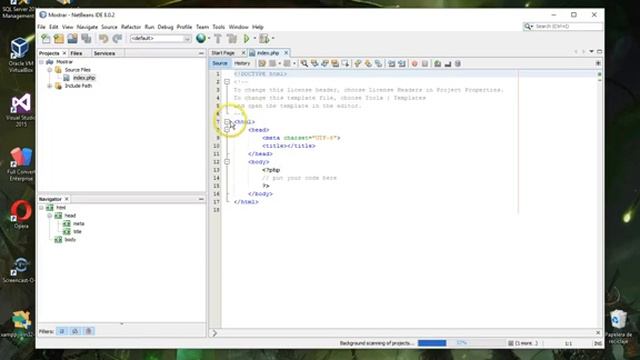
Task: Close the Navigator panel tab
Action: point(67,199)
